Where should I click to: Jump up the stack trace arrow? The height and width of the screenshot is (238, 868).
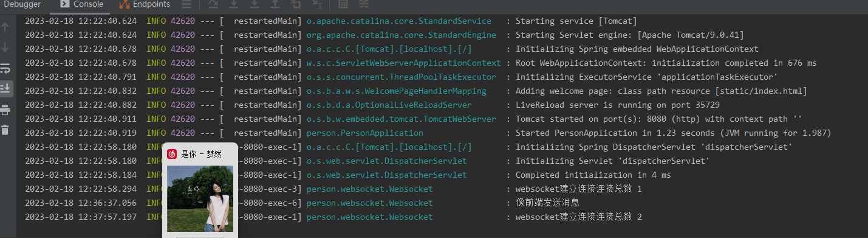tap(5, 27)
